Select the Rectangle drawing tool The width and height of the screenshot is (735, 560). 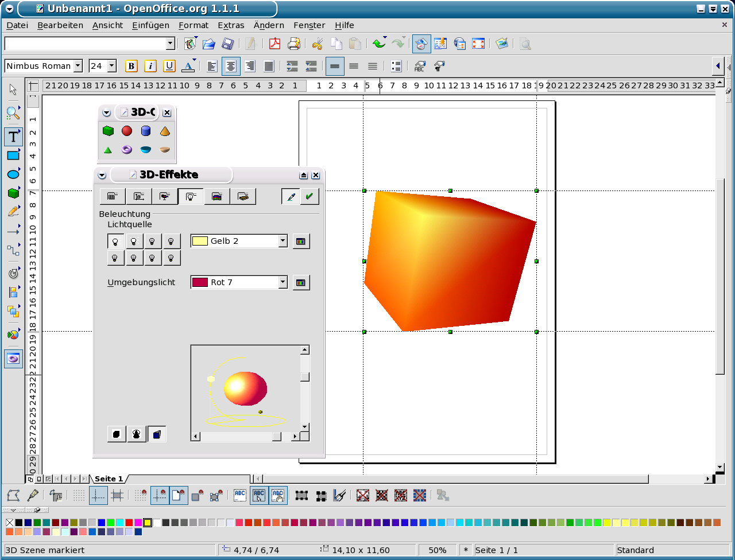13,155
